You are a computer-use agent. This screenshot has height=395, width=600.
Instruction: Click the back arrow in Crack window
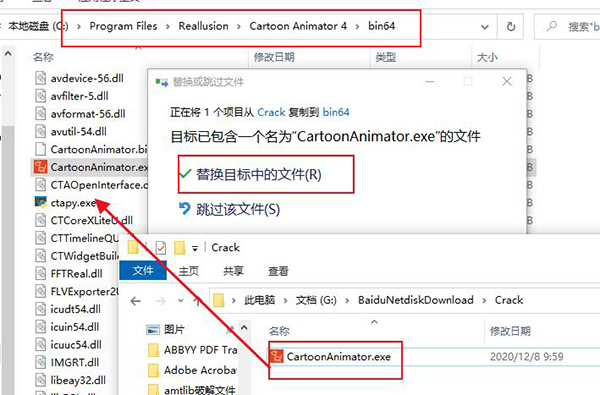click(x=135, y=301)
